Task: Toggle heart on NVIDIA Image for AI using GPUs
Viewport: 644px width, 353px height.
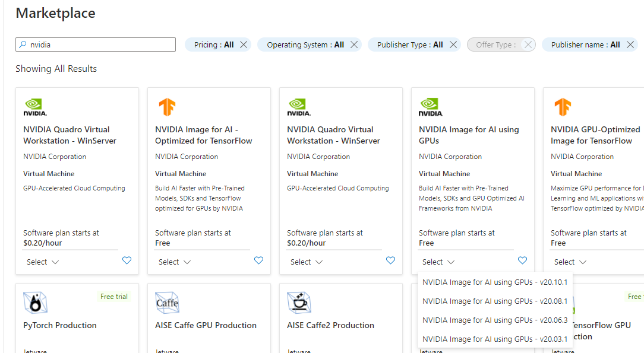Action: click(x=522, y=260)
